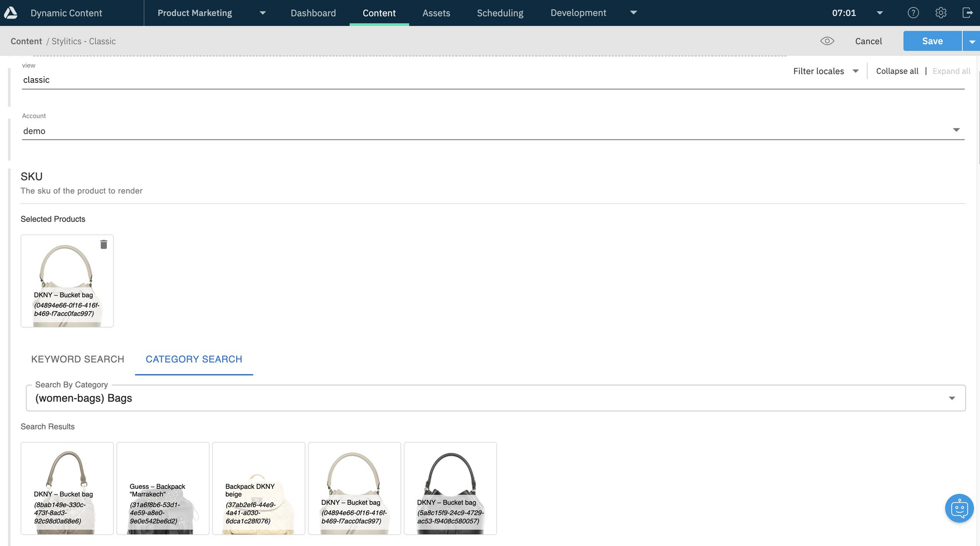Click 'The sku of the product to render' text
The width and height of the screenshot is (980, 546).
click(82, 191)
